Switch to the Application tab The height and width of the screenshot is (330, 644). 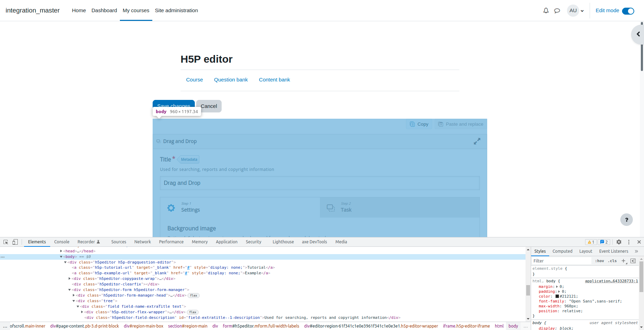click(227, 242)
